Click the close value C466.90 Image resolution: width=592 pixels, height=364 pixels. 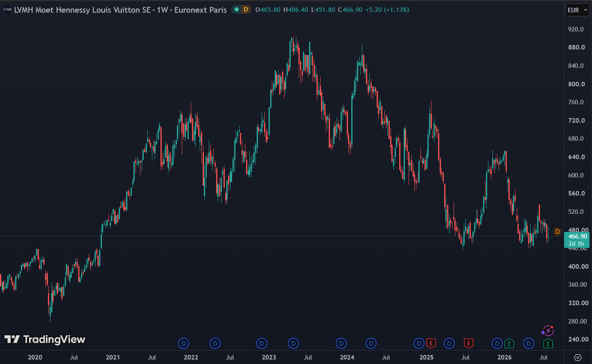[x=350, y=10]
